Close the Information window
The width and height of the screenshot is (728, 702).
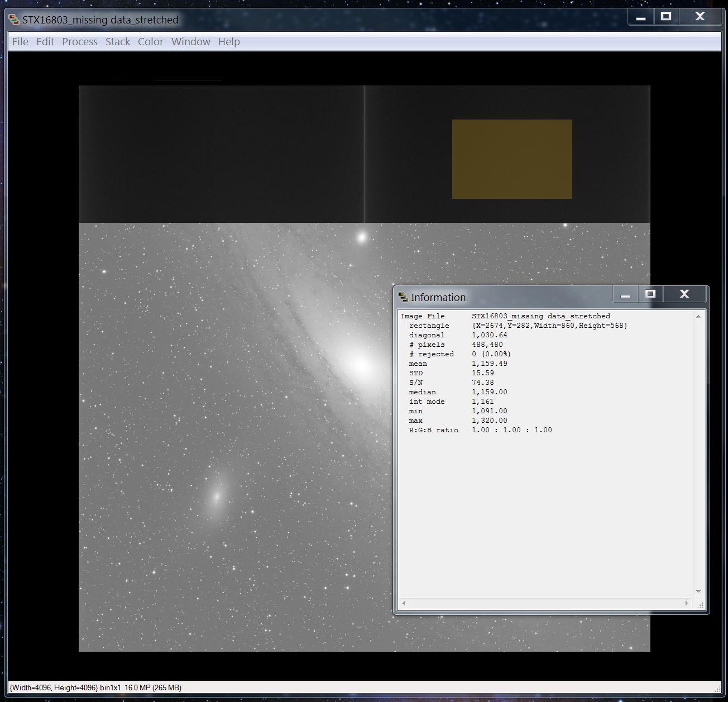pos(684,294)
